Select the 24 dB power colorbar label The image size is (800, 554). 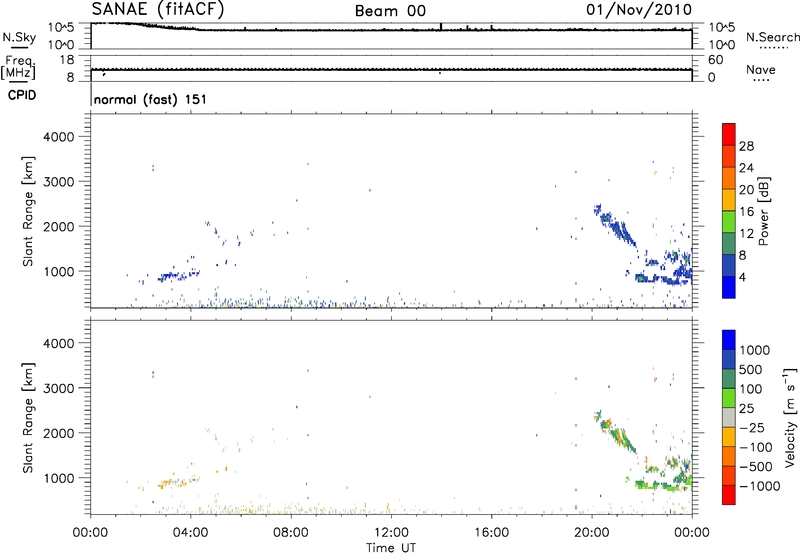(746, 168)
